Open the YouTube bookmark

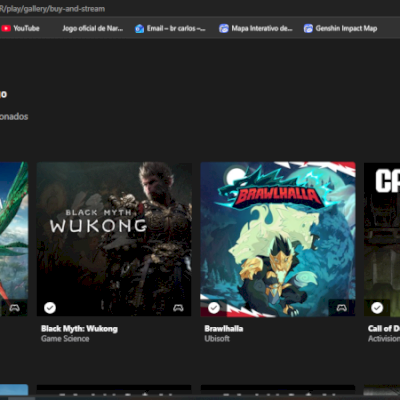20,28
